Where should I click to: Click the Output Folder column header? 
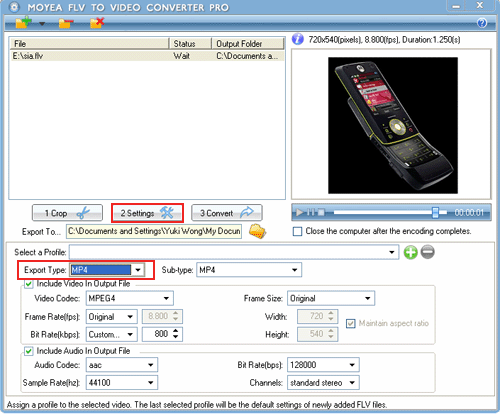[x=248, y=44]
